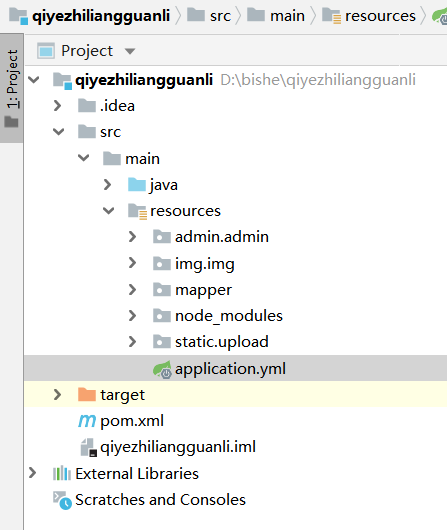
Task: Click the External Libraries bar-chart icon
Action: (x=62, y=473)
